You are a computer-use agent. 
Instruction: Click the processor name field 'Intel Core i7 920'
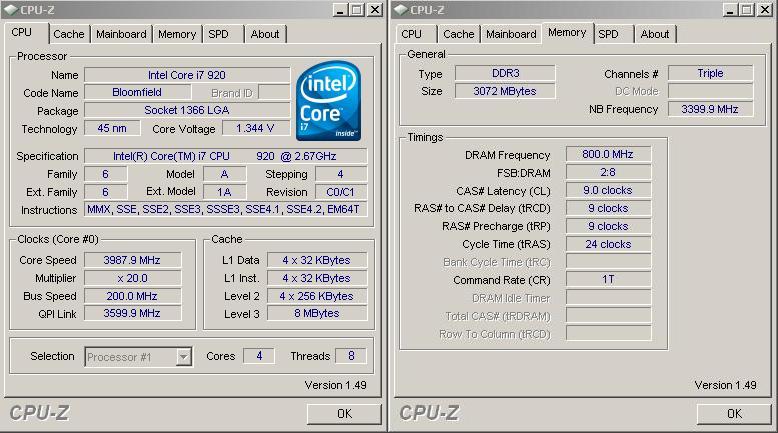pyautogui.click(x=187, y=75)
